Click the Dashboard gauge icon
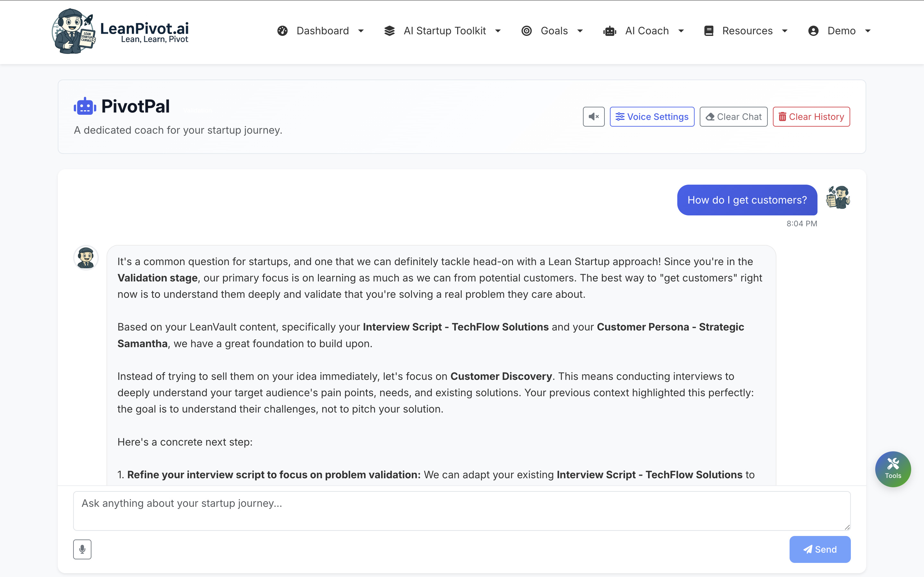 [283, 31]
